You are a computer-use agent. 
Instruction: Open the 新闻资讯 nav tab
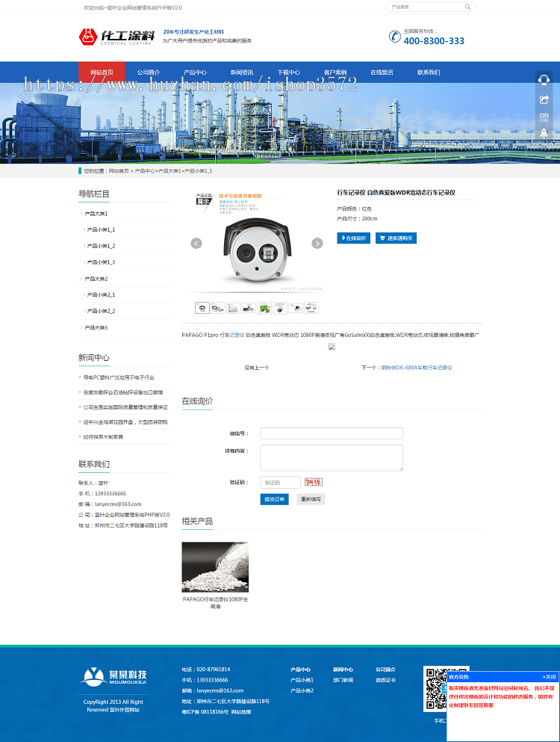tap(242, 72)
